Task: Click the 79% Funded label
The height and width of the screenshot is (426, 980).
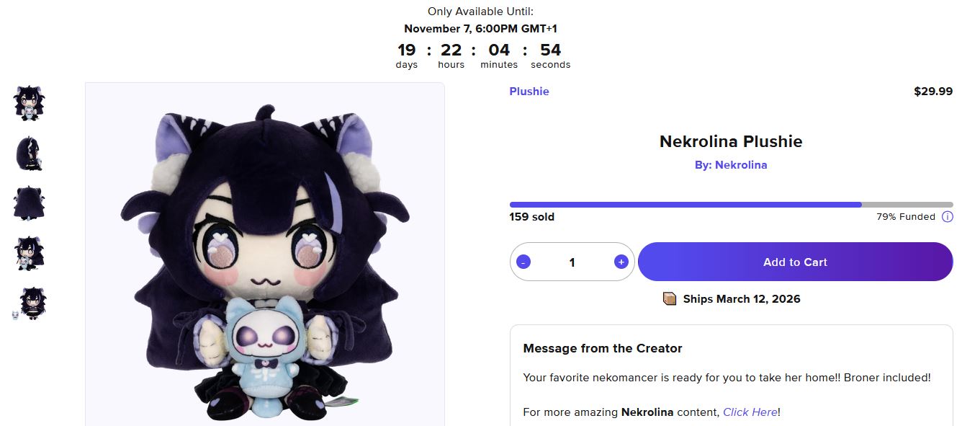Action: point(905,216)
